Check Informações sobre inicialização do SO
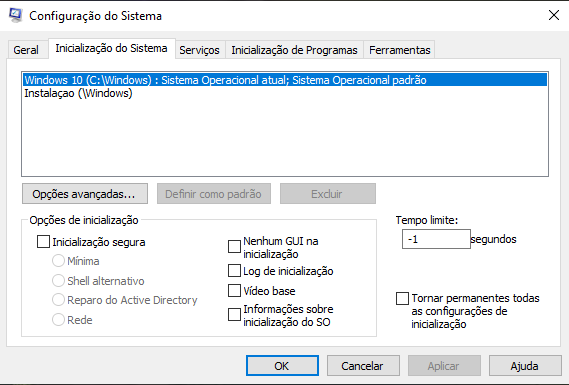The width and height of the screenshot is (569, 385). (x=234, y=315)
